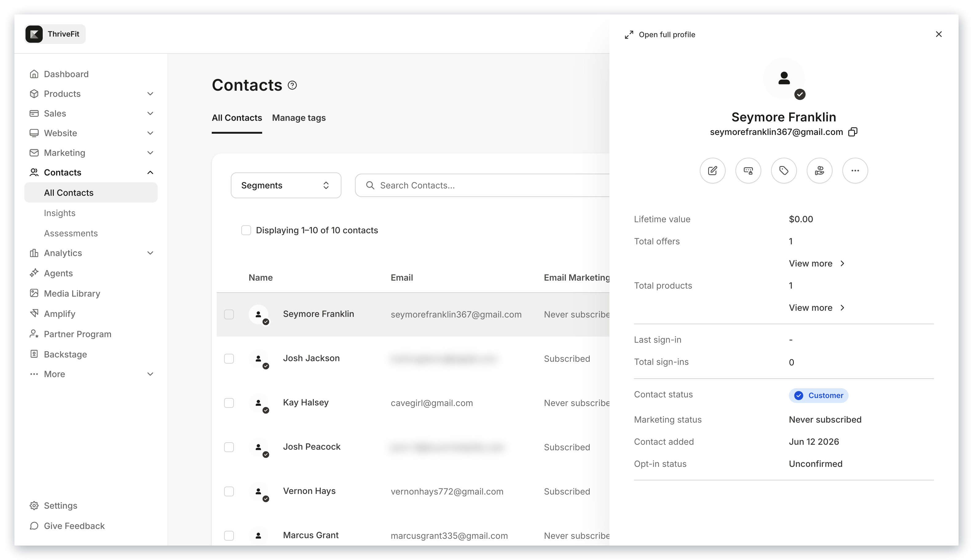Click the large profile avatar in the side panel

click(784, 79)
